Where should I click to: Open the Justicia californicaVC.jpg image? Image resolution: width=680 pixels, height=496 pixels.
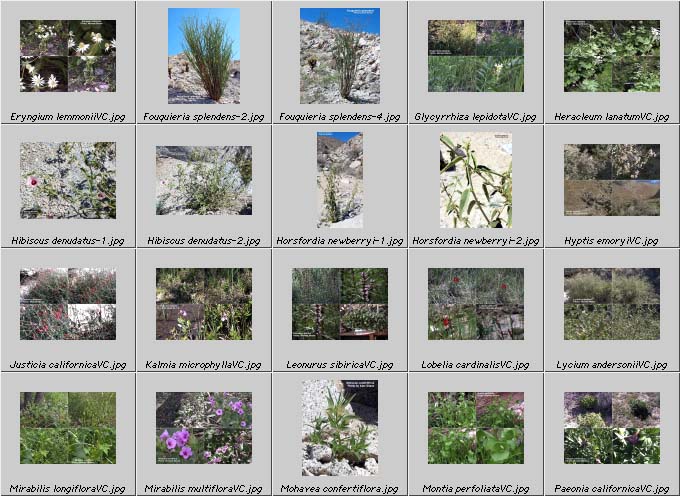coord(68,304)
